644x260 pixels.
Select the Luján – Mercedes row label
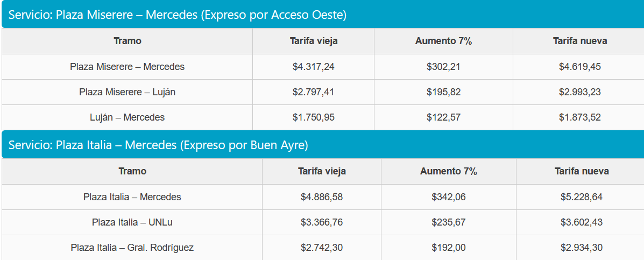pos(128,117)
